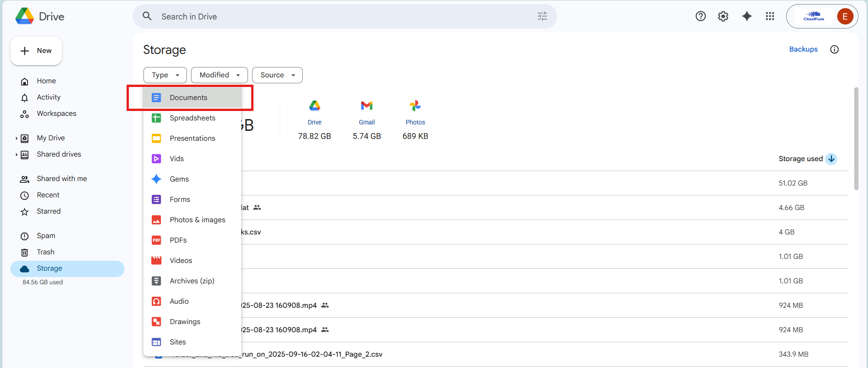Image resolution: width=868 pixels, height=368 pixels.
Task: Expand My Drive tree arrow
Action: [16, 138]
